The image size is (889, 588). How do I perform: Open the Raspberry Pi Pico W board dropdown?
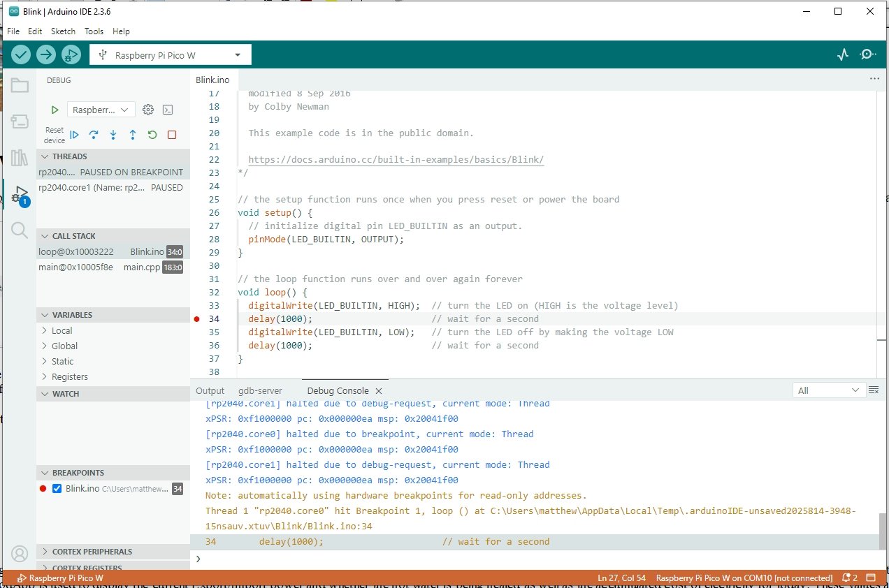[x=170, y=55]
